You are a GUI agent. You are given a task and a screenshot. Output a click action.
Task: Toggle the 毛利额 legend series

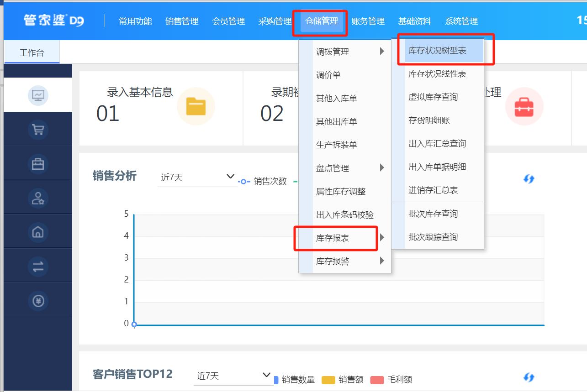click(x=391, y=380)
